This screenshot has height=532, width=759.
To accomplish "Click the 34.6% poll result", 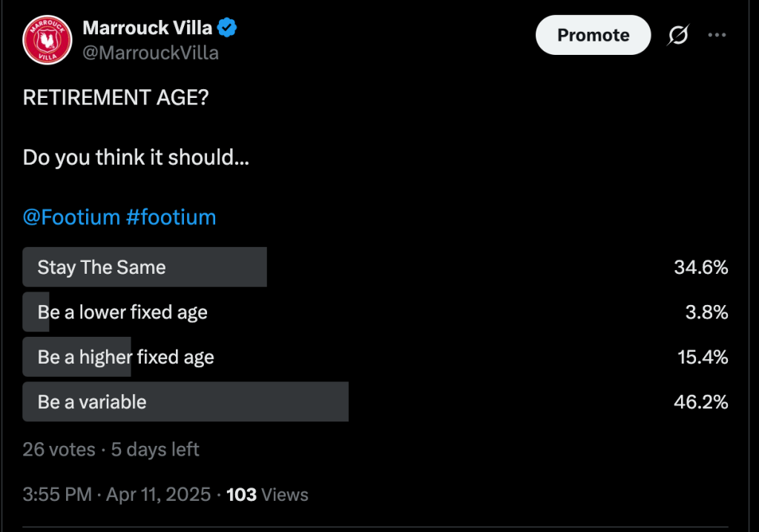I will tap(701, 267).
